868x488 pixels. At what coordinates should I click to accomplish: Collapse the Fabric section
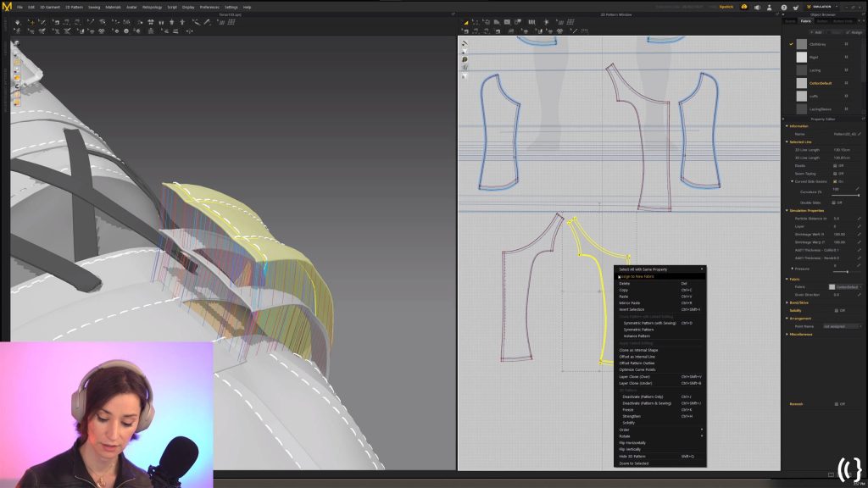point(787,280)
